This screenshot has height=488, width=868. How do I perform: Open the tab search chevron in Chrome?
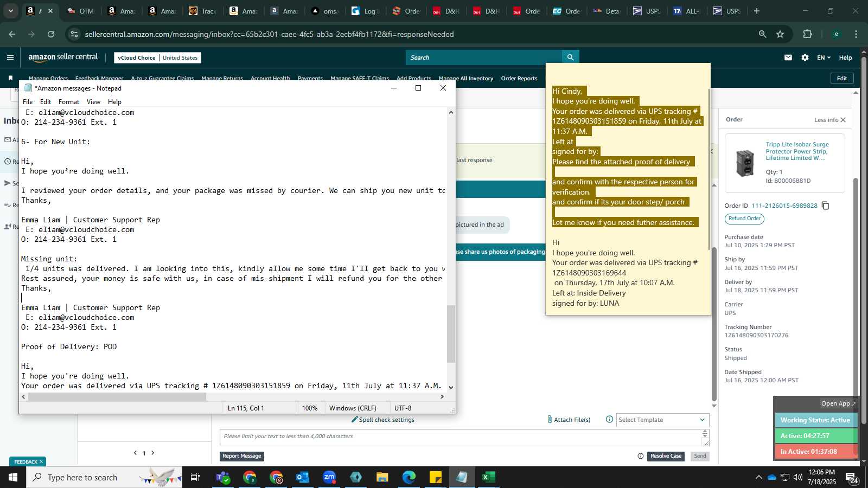[10, 11]
